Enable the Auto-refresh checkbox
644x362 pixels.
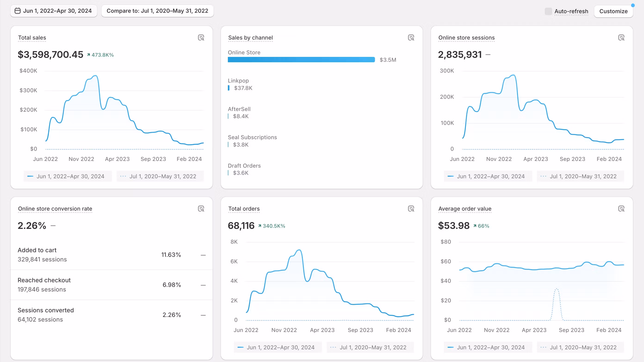(x=548, y=11)
